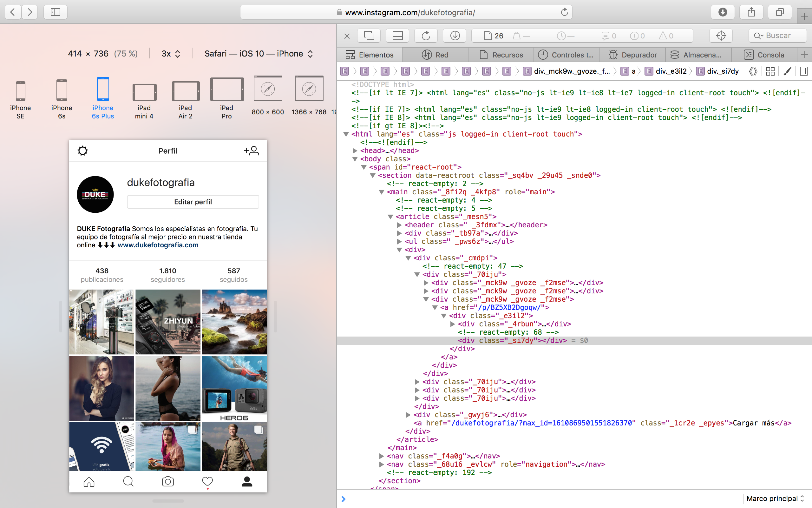The width and height of the screenshot is (812, 508).
Task: Click the Editar perfil button
Action: pyautogui.click(x=193, y=202)
